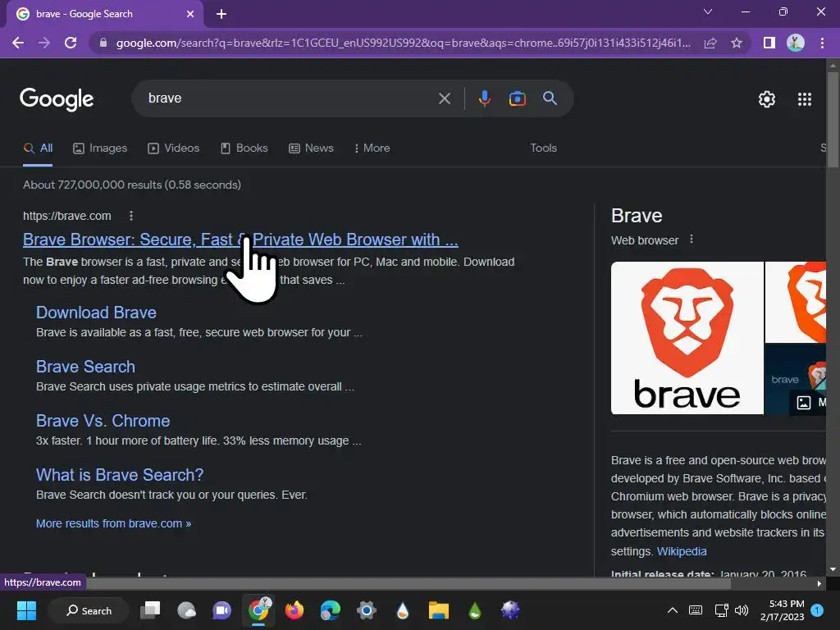Start a voice search with the microphone
Image resolution: width=840 pixels, height=630 pixels.
(484, 98)
